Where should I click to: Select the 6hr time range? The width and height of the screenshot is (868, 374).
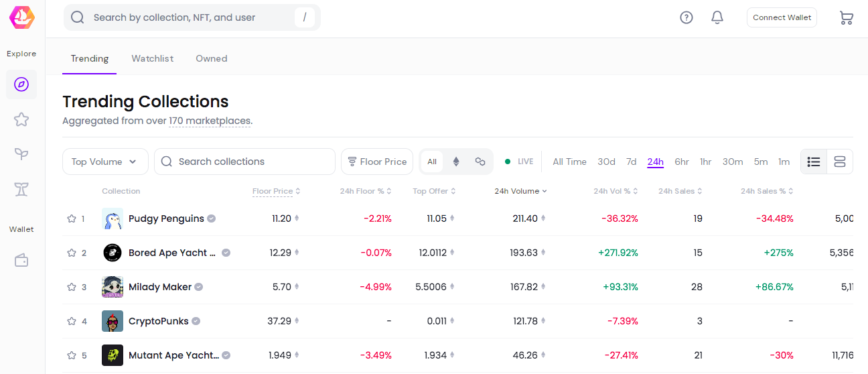tap(682, 162)
